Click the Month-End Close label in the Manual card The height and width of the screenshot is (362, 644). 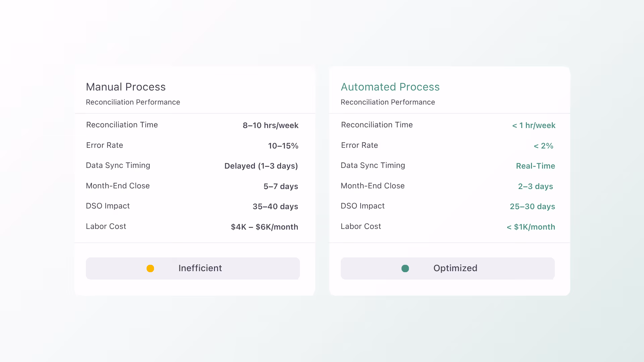(118, 186)
